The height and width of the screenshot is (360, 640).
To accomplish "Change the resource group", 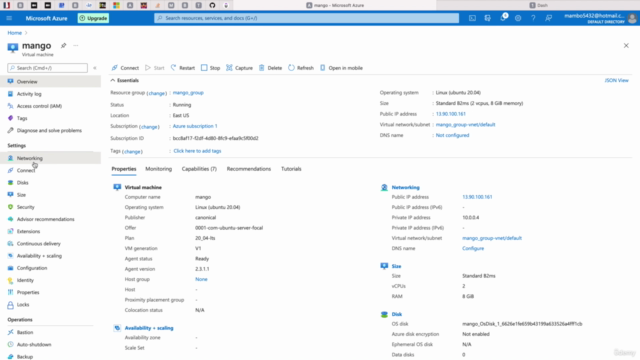I will 157,93.
